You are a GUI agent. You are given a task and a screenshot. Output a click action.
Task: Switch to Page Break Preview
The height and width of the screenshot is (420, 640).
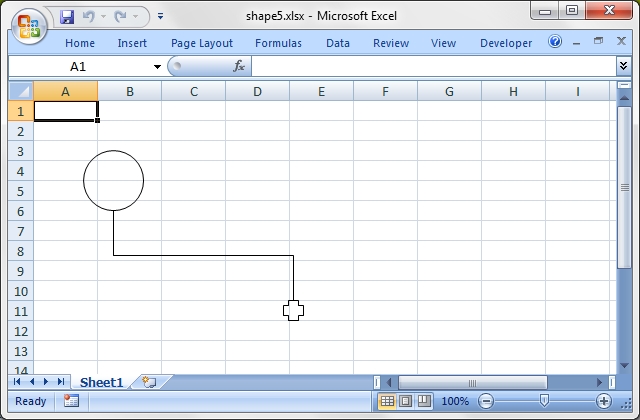pos(424,401)
